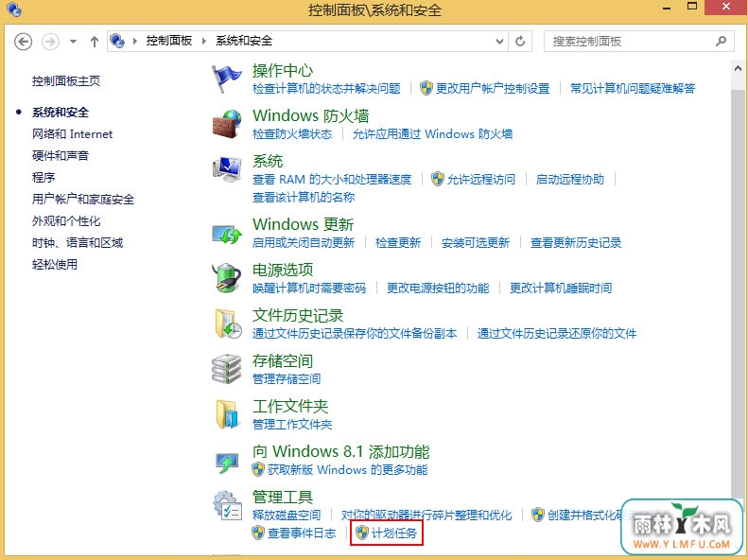748x560 pixels.
Task: Click 更改电源按钮的功能 link
Action: coord(438,289)
